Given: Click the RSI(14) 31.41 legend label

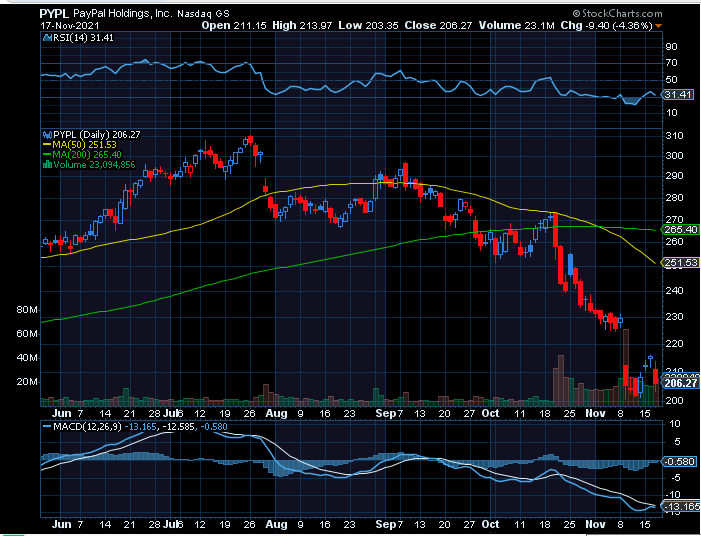Looking at the screenshot, I should (x=84, y=38).
